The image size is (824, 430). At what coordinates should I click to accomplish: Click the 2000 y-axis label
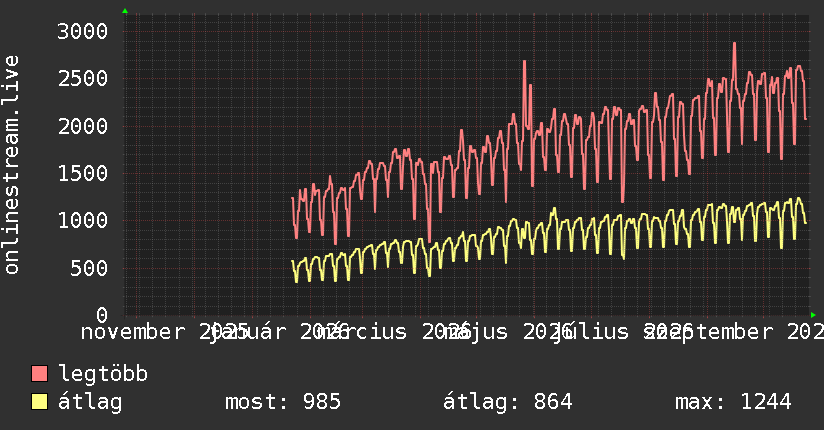point(83,126)
